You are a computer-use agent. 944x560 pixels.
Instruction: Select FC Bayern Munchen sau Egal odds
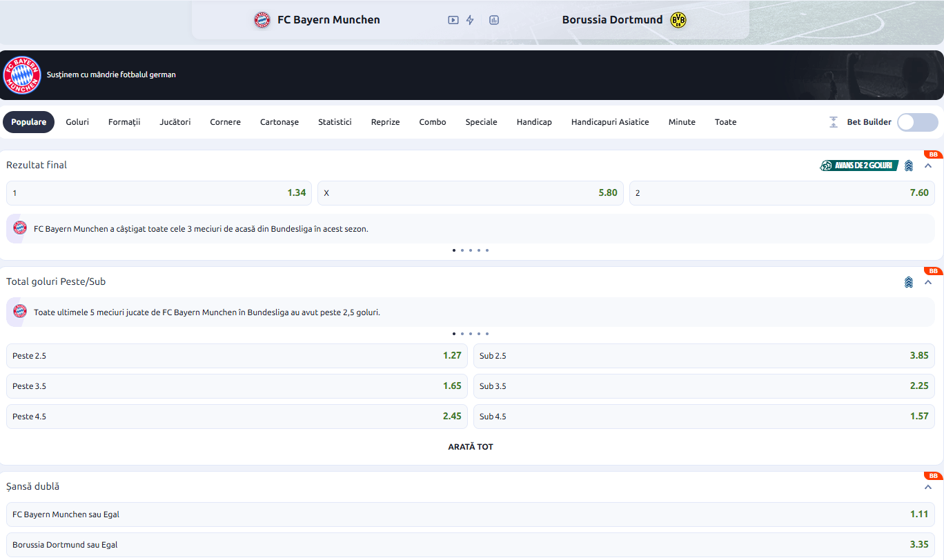tap(471, 514)
